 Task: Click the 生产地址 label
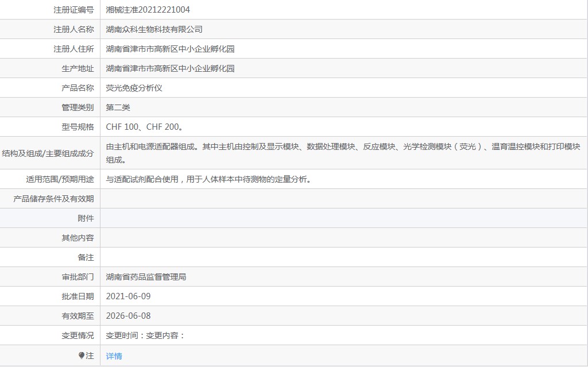click(x=78, y=68)
